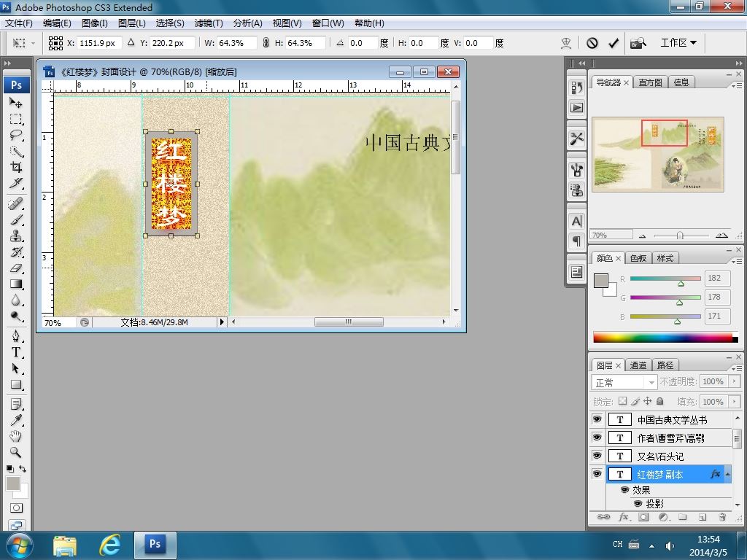Select the Eraser tool
This screenshot has height=560, width=747.
tap(16, 268)
